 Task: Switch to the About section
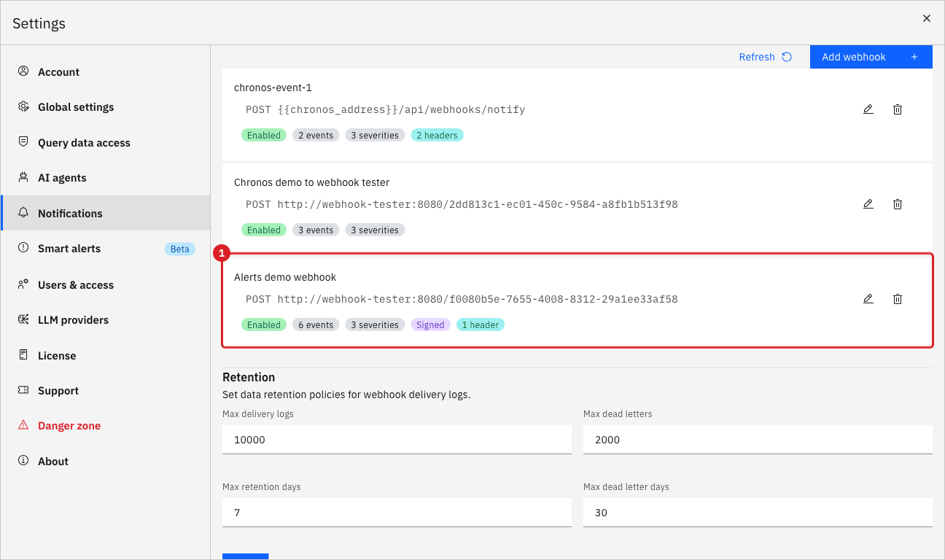(106, 462)
